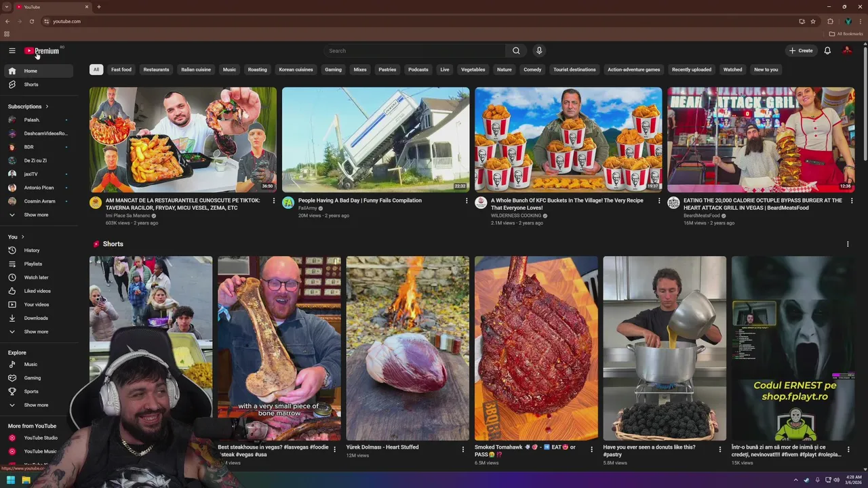Viewport: 868px width, 488px height.
Task: Open the Windows Start menu
Action: (x=11, y=480)
